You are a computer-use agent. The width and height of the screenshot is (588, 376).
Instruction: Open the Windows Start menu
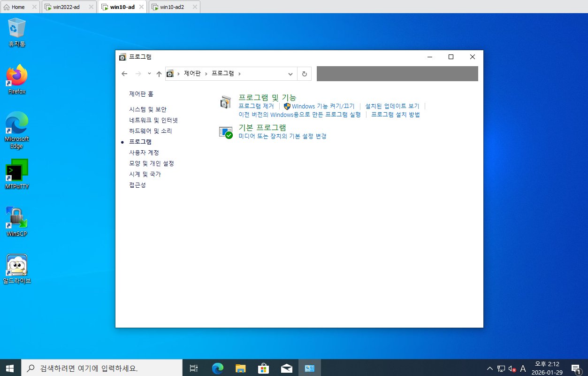coord(10,368)
